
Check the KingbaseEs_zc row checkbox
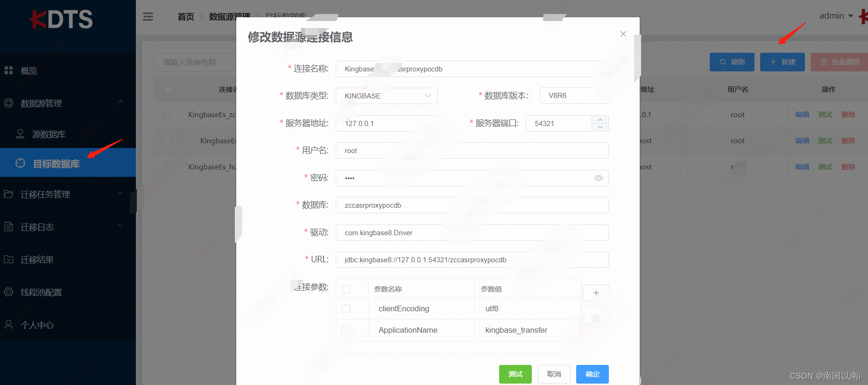(167, 114)
